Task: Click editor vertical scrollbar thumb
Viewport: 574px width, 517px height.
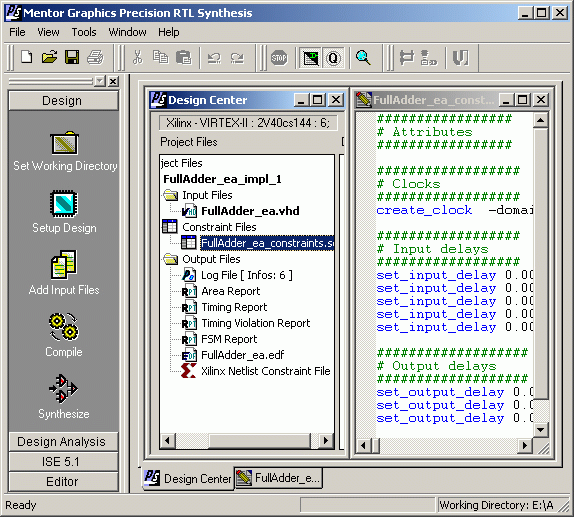Action: [x=540, y=263]
